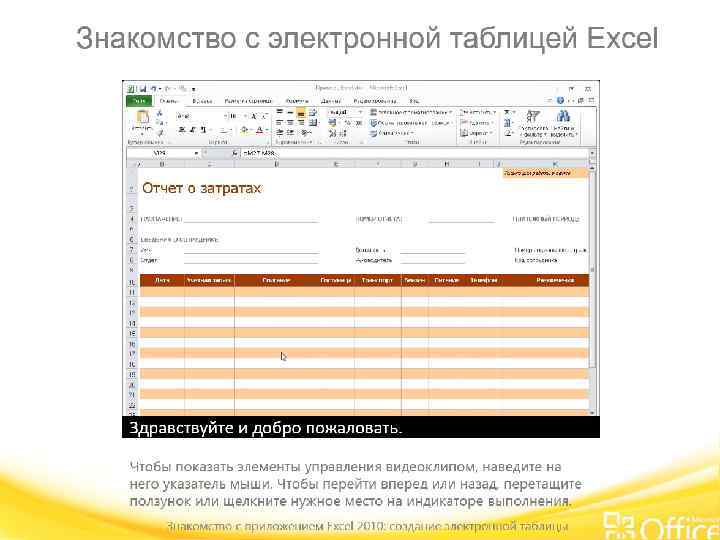Click the 'Транспорт' table header cell

[x=377, y=280]
